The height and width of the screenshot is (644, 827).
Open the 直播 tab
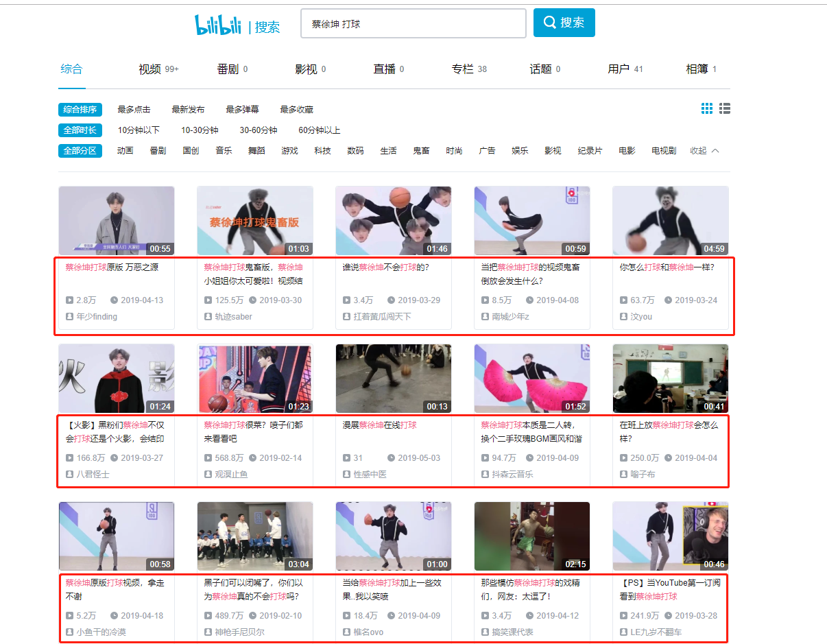tap(389, 69)
